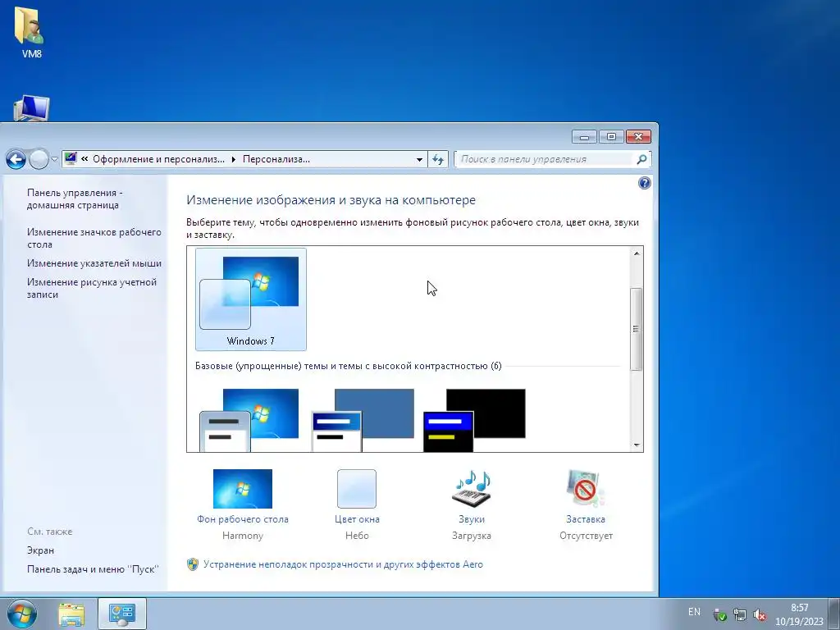
Task: Open the address bar history dropdown arrow
Action: pyautogui.click(x=419, y=160)
